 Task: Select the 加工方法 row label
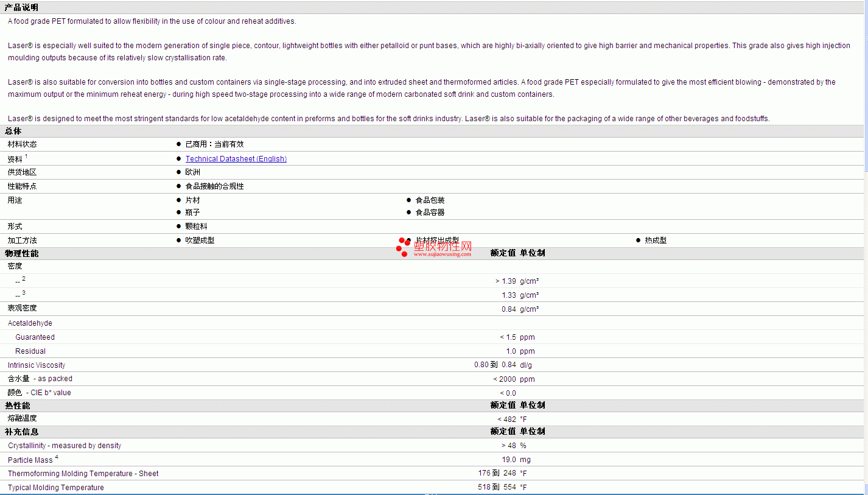pos(22,240)
